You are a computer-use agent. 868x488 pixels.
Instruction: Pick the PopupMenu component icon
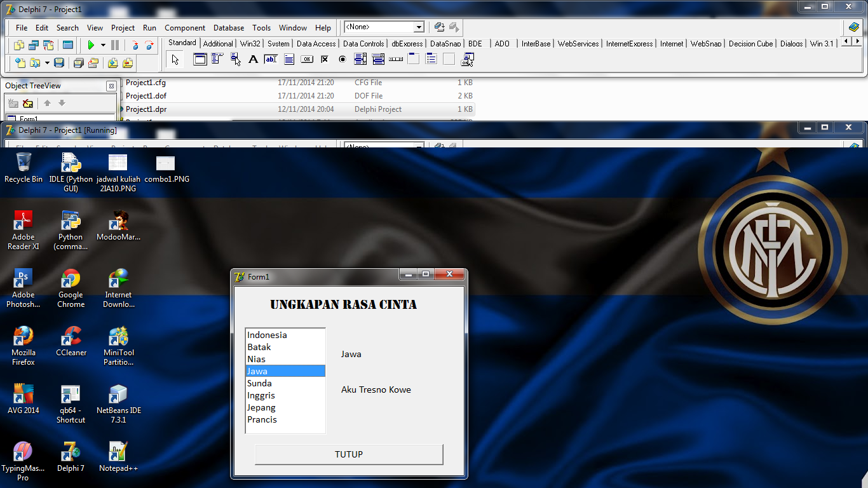point(235,59)
